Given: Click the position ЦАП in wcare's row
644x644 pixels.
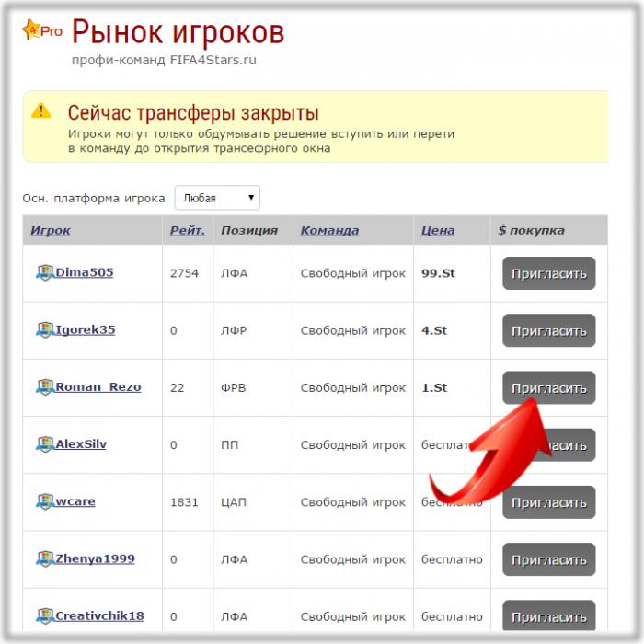Looking at the screenshot, I should (x=234, y=502).
